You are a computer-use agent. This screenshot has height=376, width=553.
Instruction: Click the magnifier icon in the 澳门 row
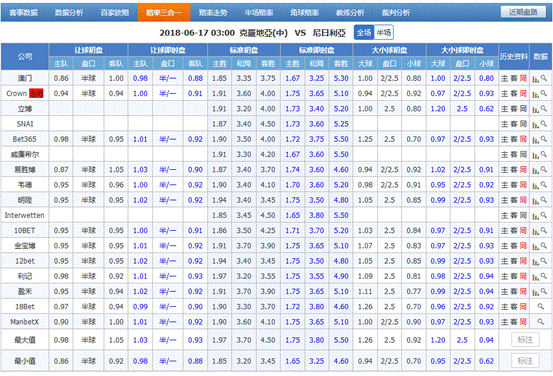[x=543, y=78]
